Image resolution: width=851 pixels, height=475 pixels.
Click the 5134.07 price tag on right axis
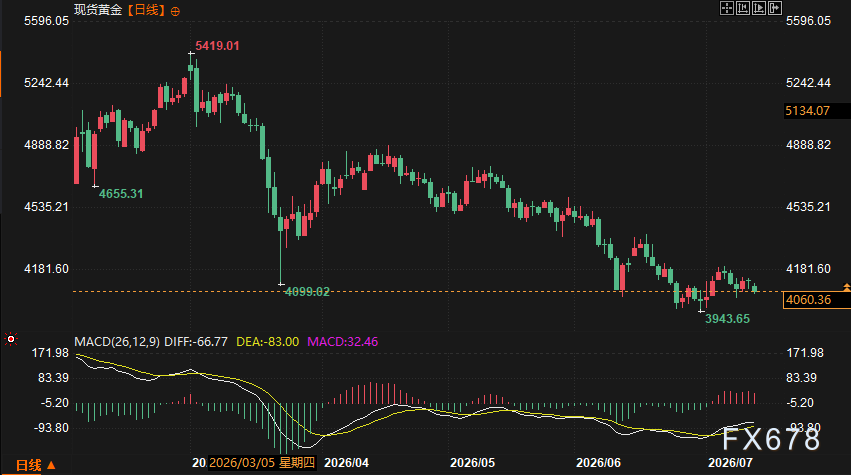click(x=808, y=111)
